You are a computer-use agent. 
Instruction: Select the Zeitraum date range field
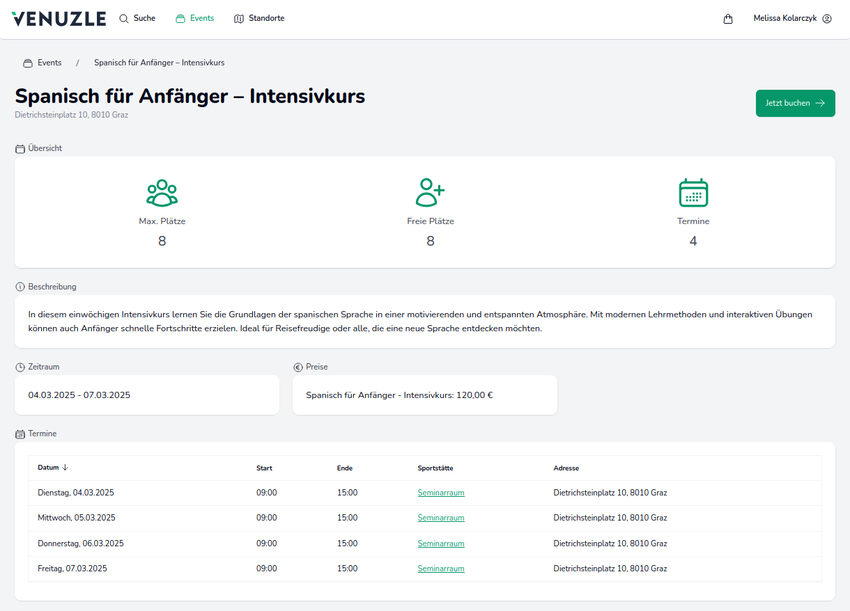click(146, 395)
